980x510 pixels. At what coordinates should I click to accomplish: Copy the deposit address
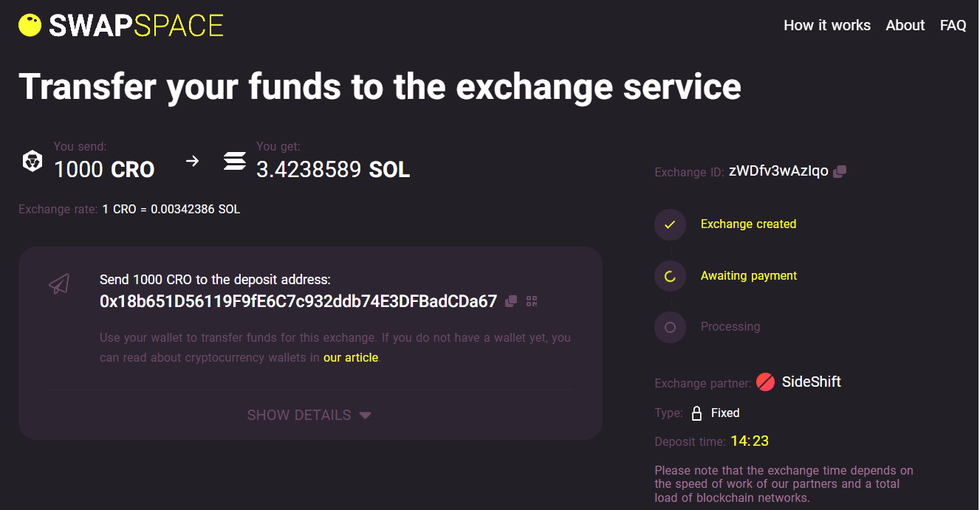click(x=511, y=301)
